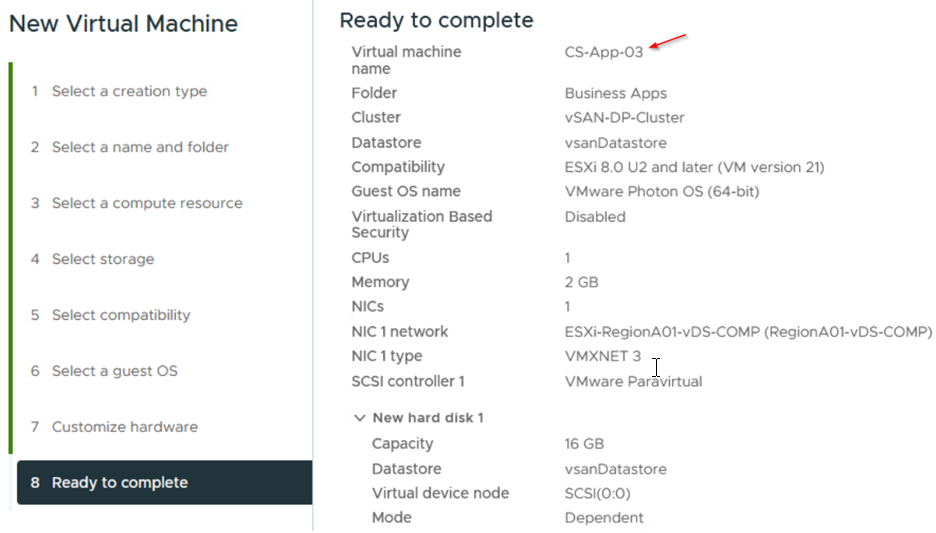The height and width of the screenshot is (533, 936).
Task: Click the VMware Paravirtual controller value
Action: pos(633,381)
